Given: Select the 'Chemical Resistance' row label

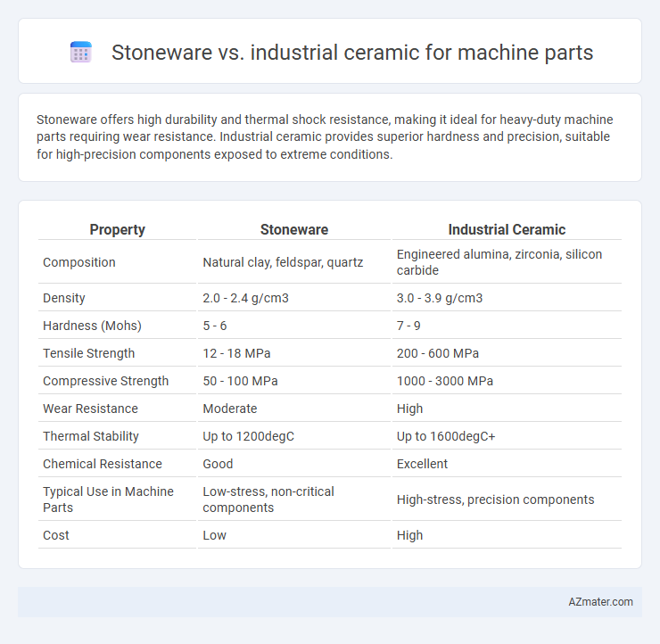Looking at the screenshot, I should tap(103, 464).
